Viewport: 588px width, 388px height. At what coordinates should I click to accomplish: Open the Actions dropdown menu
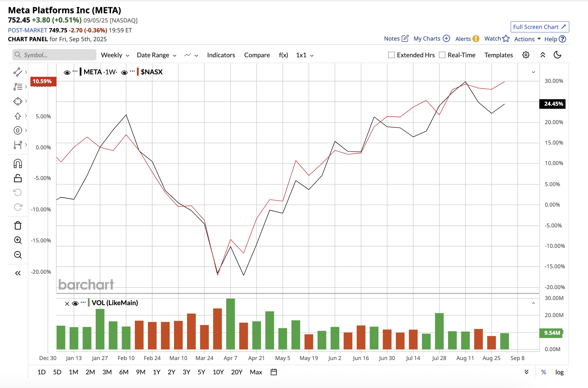[527, 39]
